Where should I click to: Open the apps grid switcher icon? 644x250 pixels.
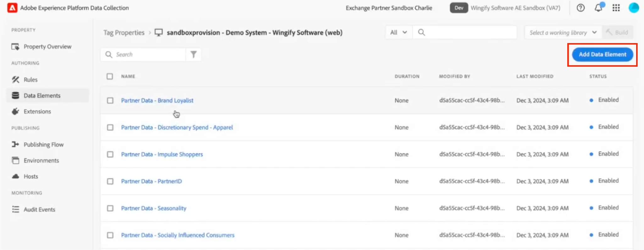click(616, 8)
